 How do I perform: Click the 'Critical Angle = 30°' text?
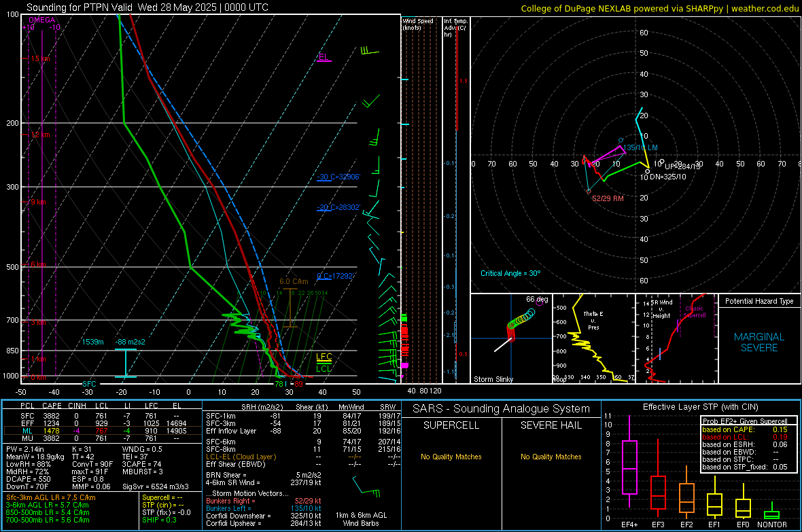click(510, 273)
